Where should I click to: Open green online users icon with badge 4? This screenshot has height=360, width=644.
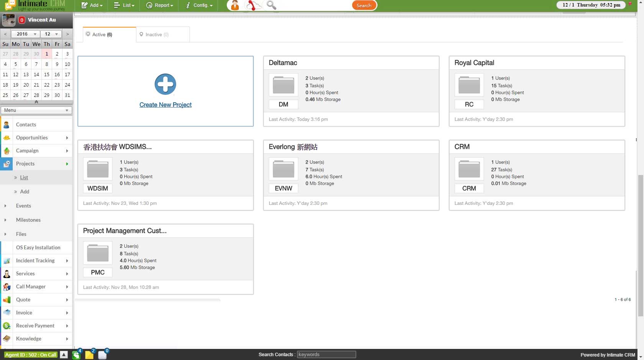(76, 355)
